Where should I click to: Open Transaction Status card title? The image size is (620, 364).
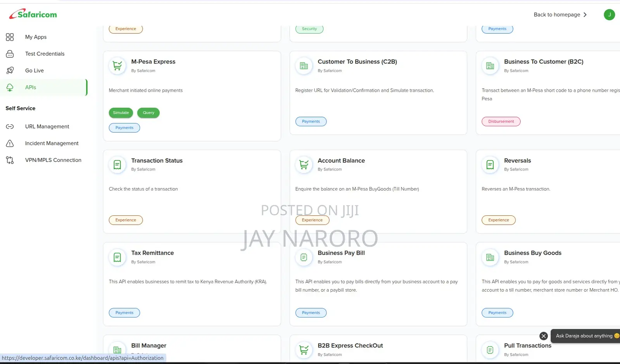(157, 161)
